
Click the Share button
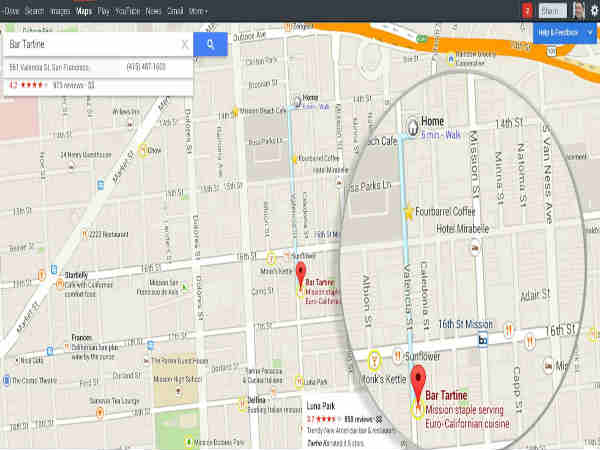(x=553, y=11)
